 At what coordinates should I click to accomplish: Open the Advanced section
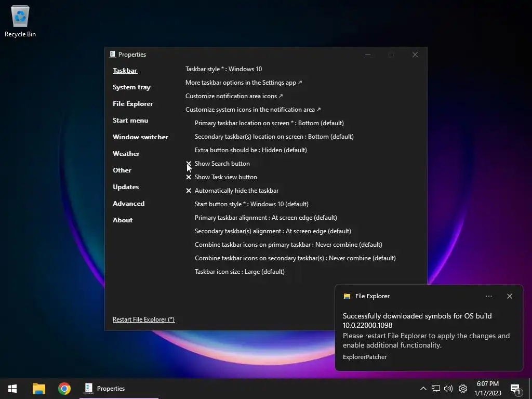pos(129,204)
